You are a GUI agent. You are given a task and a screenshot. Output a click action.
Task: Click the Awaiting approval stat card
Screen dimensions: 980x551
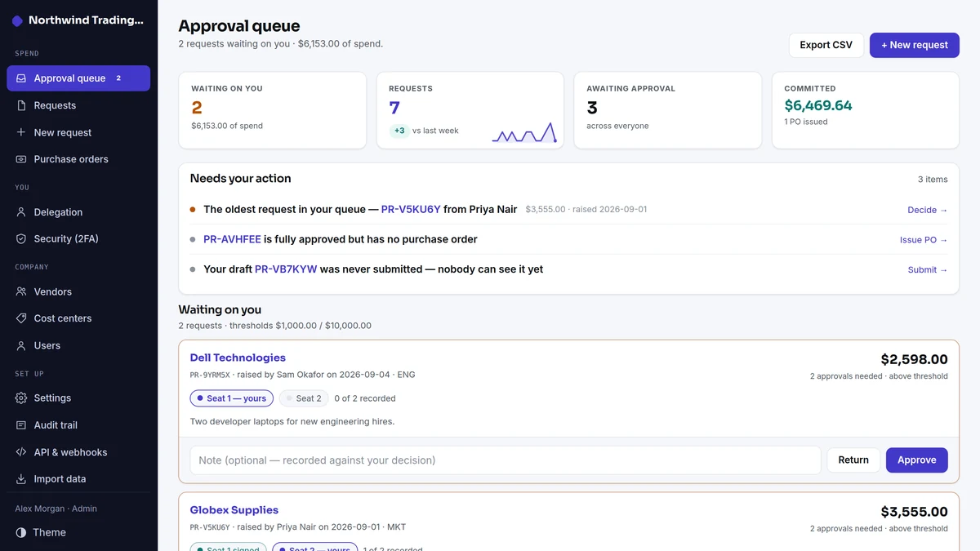click(668, 110)
